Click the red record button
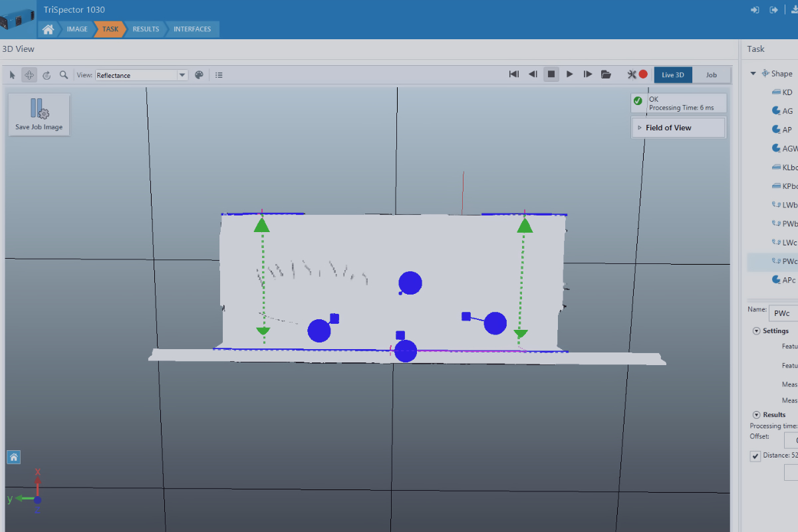798x532 pixels. point(643,74)
